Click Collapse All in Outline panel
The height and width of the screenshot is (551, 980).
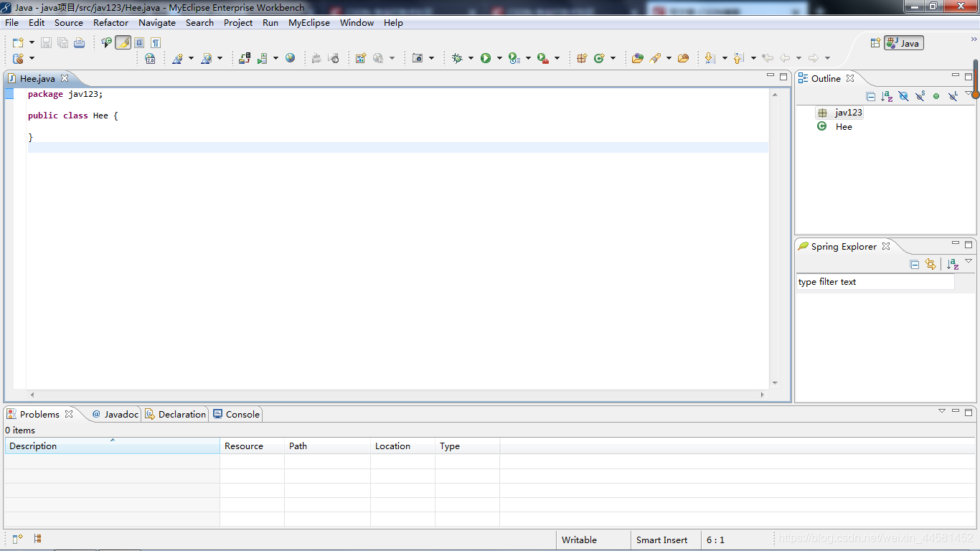[871, 96]
